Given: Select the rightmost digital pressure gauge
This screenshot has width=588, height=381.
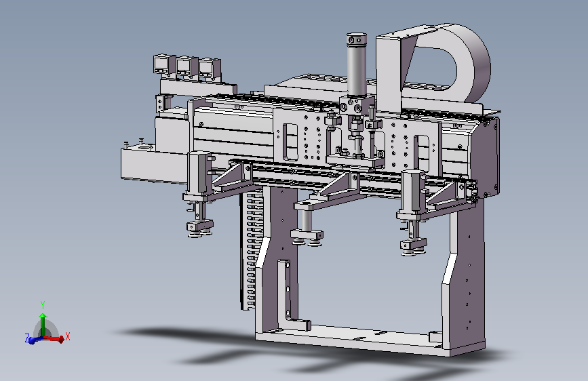Looking at the screenshot, I should point(210,69).
